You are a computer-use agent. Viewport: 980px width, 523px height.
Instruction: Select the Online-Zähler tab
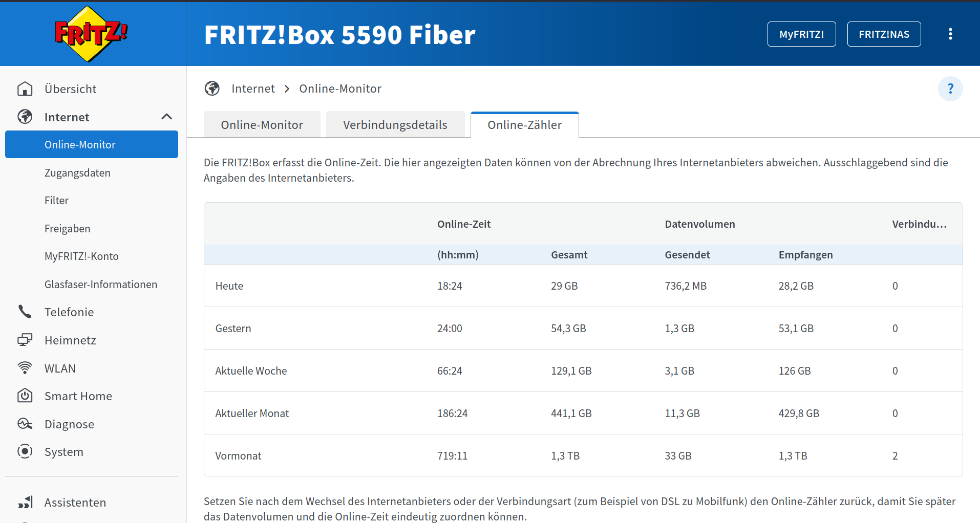point(524,124)
